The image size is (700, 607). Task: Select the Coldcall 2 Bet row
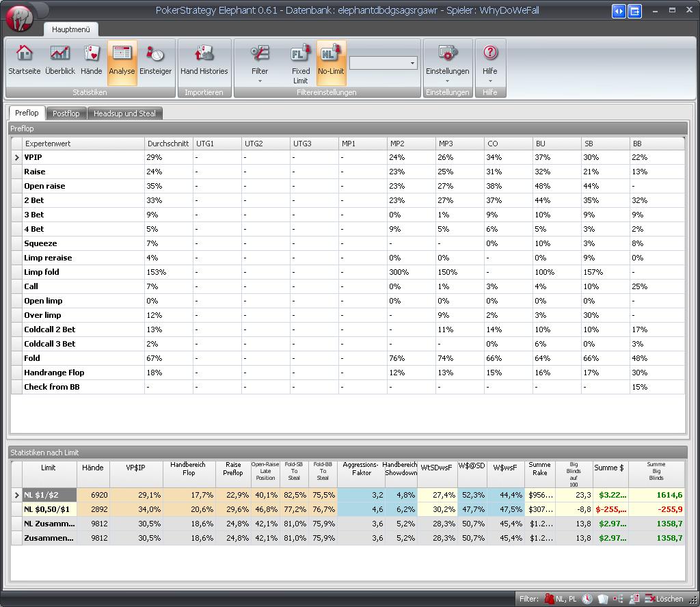pyautogui.click(x=347, y=329)
